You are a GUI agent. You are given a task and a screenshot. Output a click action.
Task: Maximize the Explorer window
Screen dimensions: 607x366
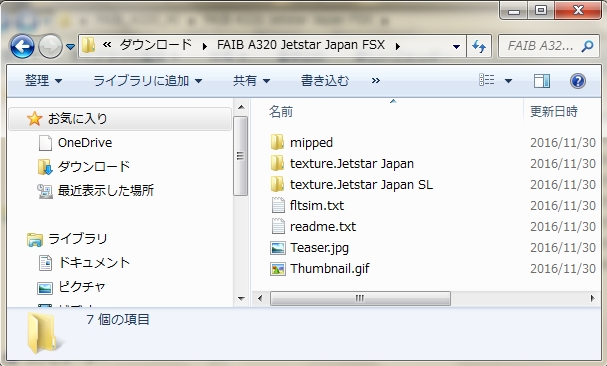click(x=541, y=10)
